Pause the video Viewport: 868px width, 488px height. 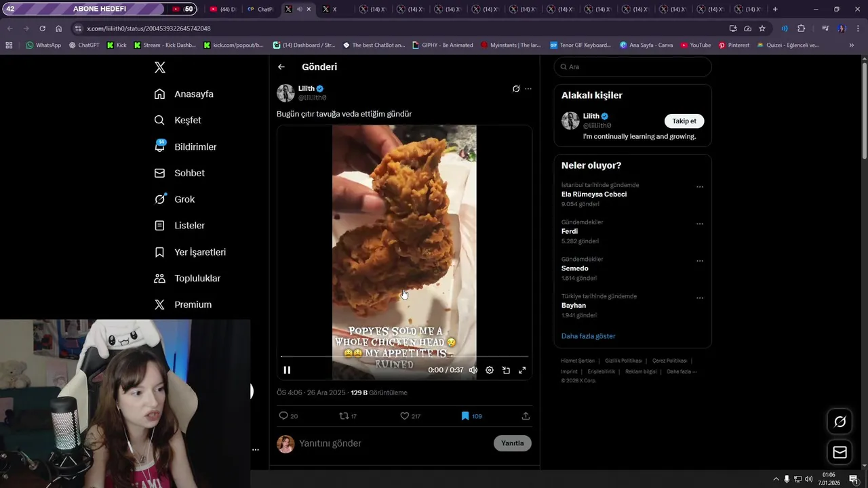click(287, 370)
